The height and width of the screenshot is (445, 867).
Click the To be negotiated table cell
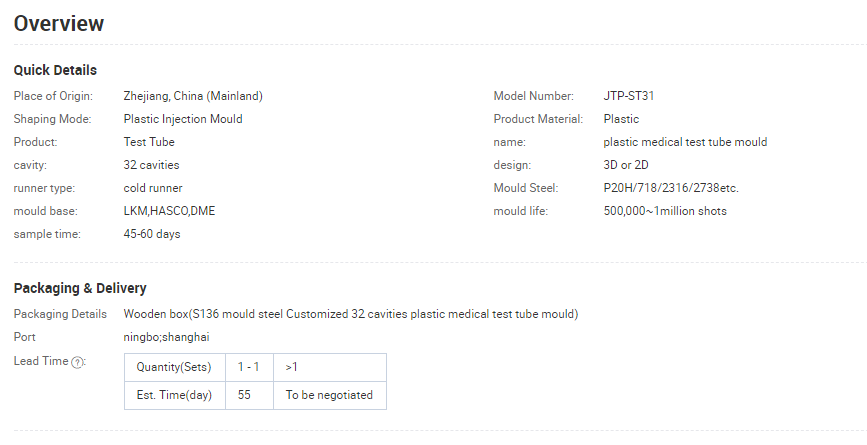329,395
